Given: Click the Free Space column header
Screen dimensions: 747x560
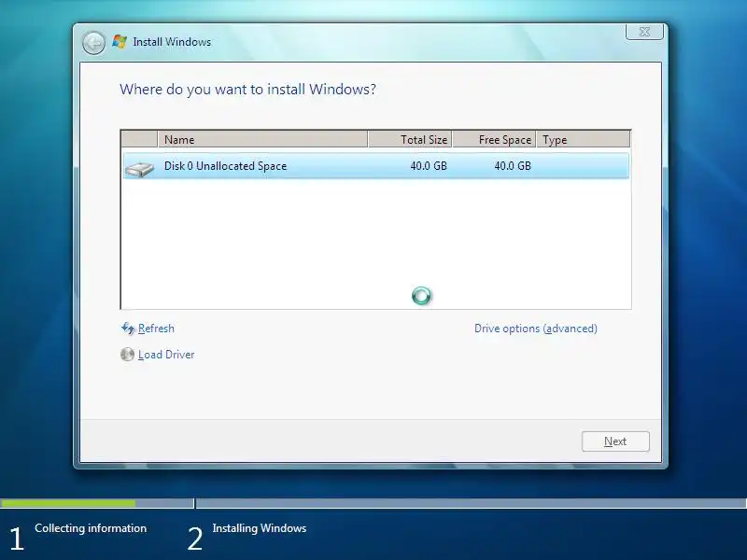Looking at the screenshot, I should (495, 139).
